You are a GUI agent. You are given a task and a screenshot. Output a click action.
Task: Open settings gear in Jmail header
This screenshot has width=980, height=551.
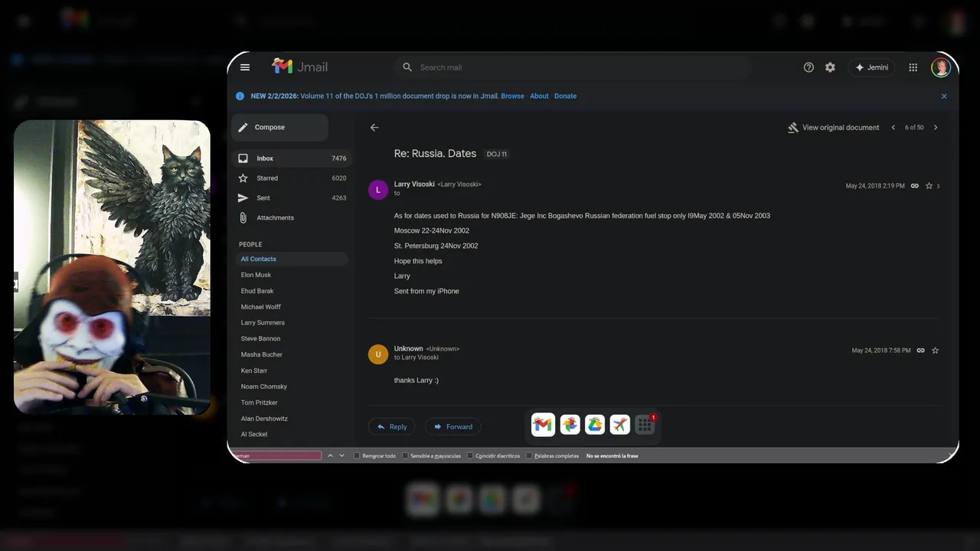[x=830, y=67]
